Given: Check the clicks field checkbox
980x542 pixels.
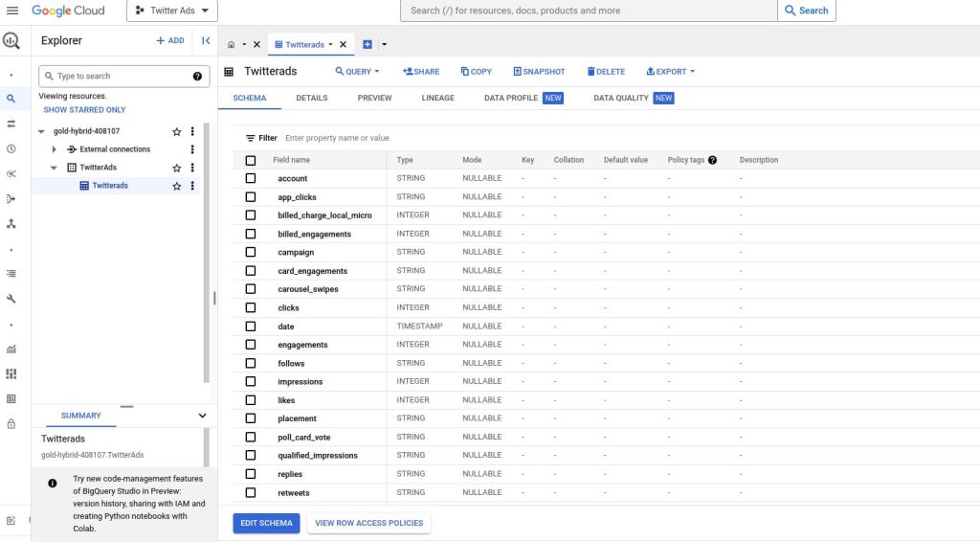Looking at the screenshot, I should (251, 307).
